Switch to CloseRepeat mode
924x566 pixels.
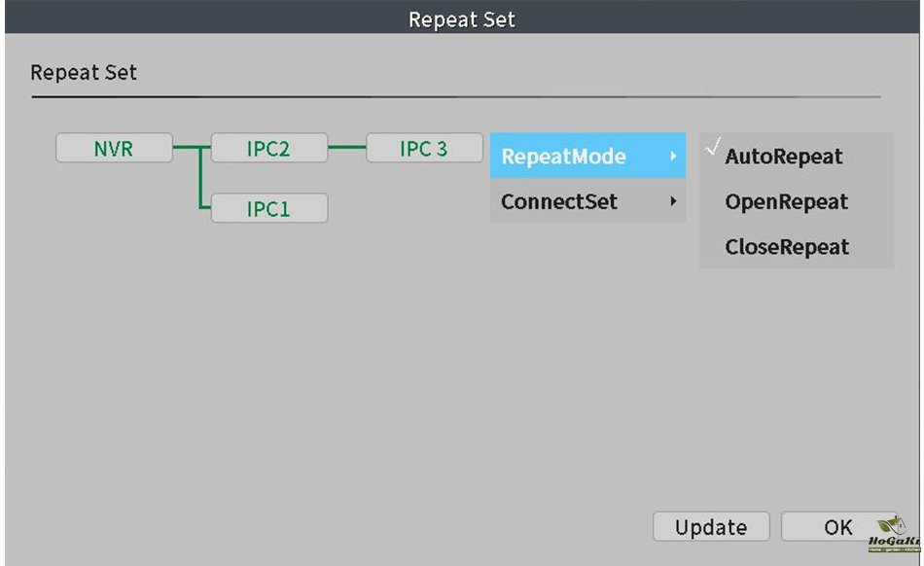click(787, 247)
